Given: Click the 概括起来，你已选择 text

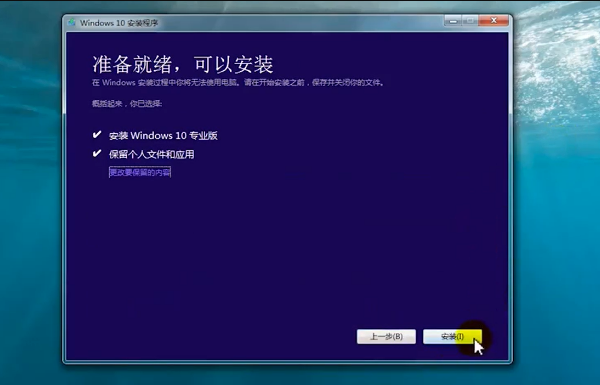Looking at the screenshot, I should (x=127, y=104).
